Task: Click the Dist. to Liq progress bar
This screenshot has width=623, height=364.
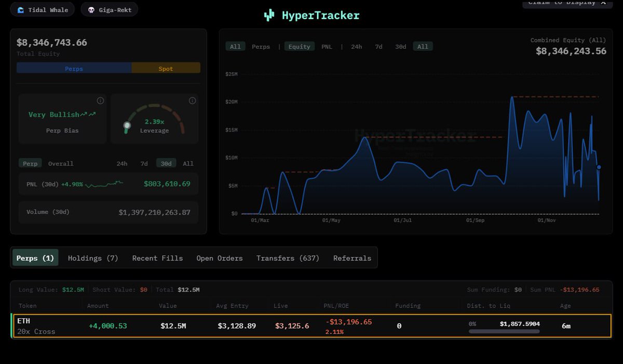Action: point(504,331)
